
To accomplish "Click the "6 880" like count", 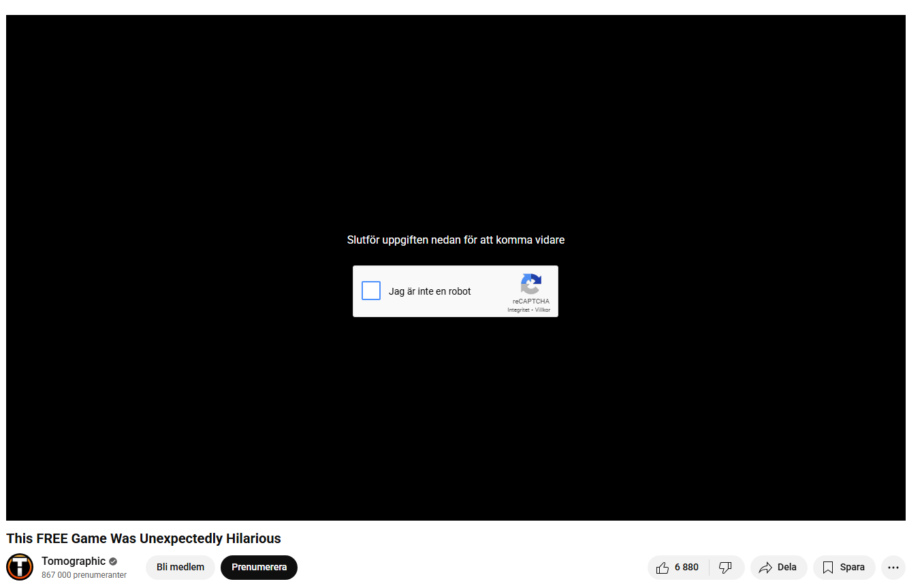I will point(686,568).
